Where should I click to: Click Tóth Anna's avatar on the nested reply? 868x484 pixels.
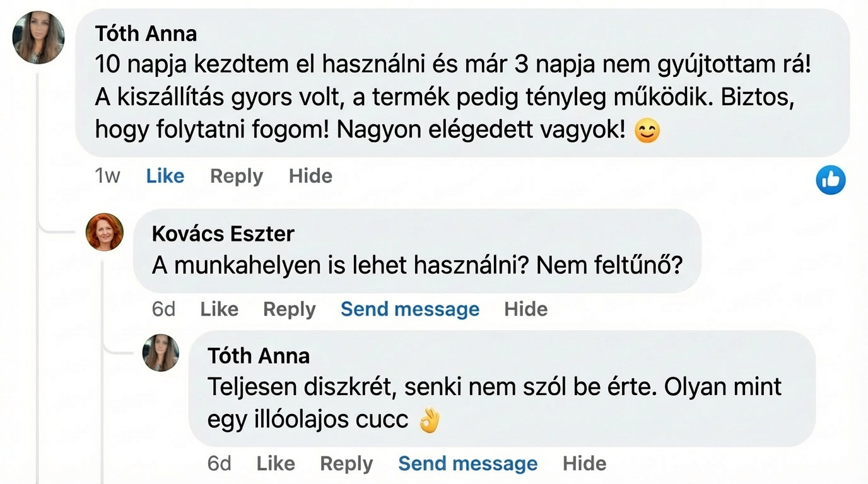(160, 352)
